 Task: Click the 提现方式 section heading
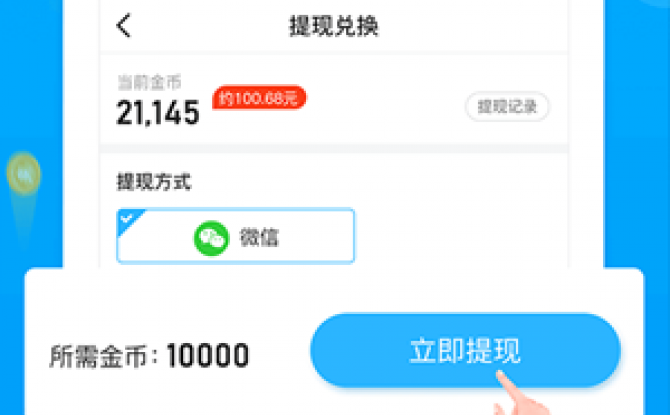coord(154,182)
